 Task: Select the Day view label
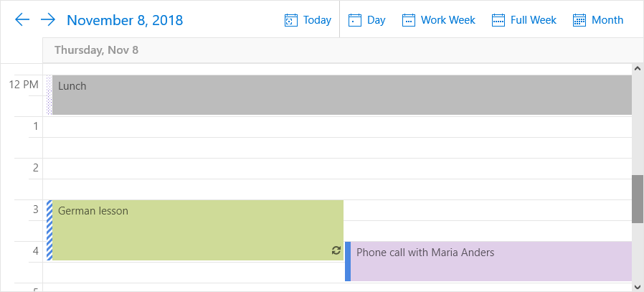click(x=377, y=20)
